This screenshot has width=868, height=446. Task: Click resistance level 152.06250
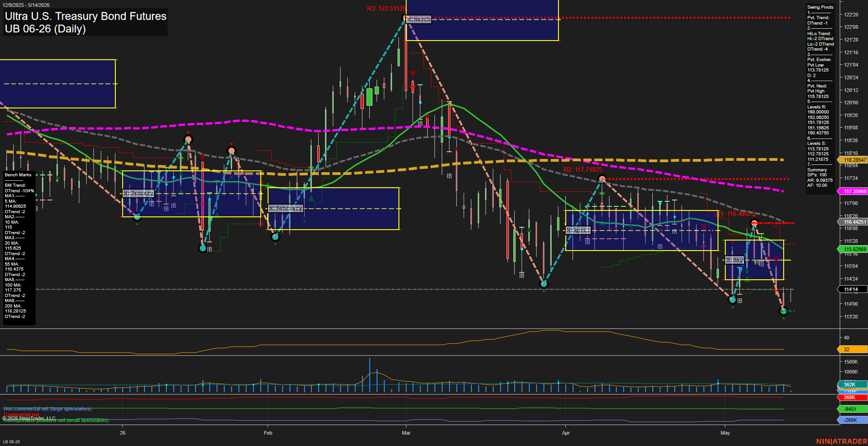[x=818, y=118]
